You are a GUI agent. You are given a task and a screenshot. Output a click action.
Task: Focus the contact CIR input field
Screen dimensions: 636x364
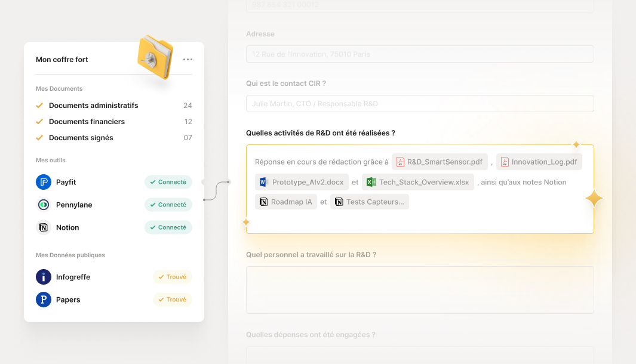[420, 103]
